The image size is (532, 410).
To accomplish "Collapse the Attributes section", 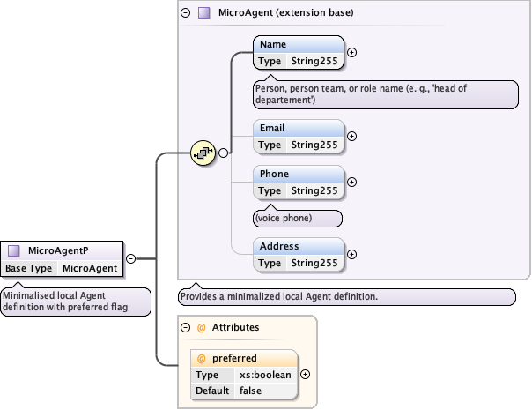I will click(185, 327).
